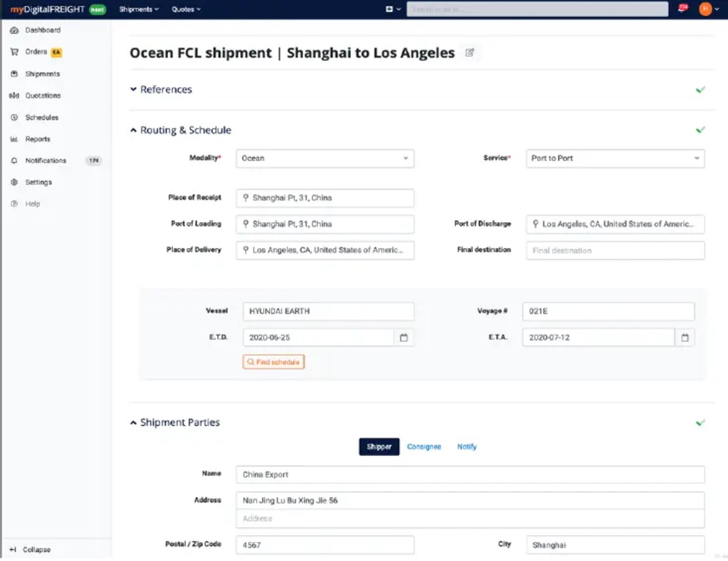Click Voyage # field
This screenshot has height=561, width=728.
pos(608,311)
